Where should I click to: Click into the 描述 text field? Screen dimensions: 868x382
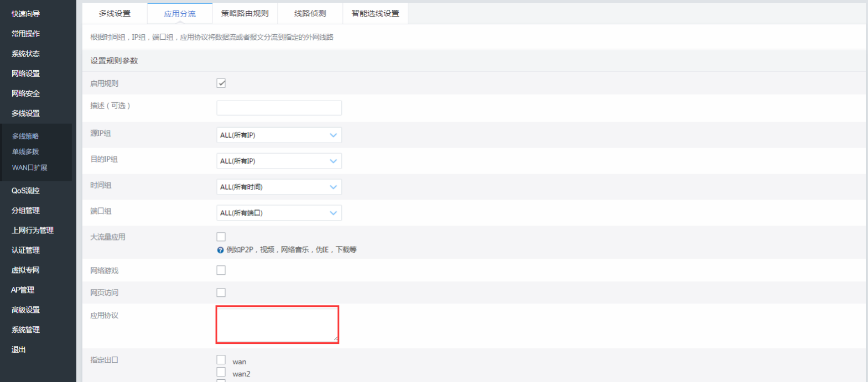279,108
